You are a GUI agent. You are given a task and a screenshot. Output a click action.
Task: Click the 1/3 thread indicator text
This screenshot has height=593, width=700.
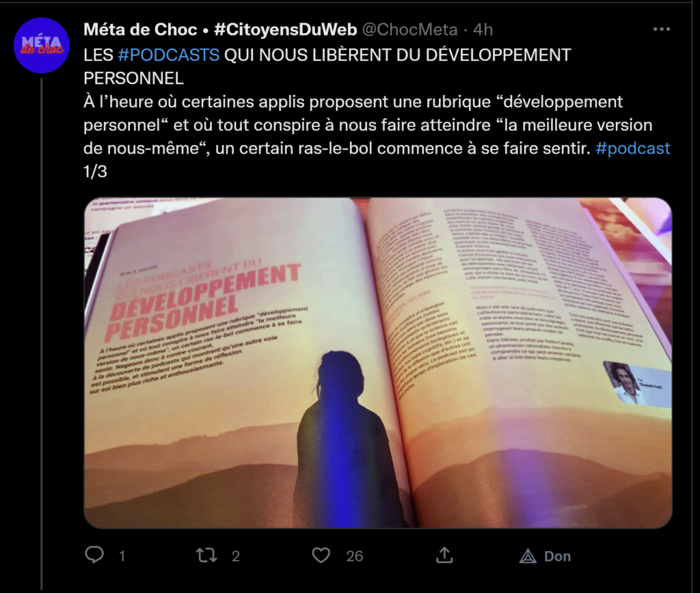(95, 171)
